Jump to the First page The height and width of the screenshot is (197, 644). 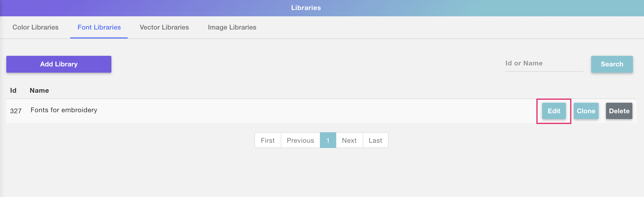click(268, 140)
